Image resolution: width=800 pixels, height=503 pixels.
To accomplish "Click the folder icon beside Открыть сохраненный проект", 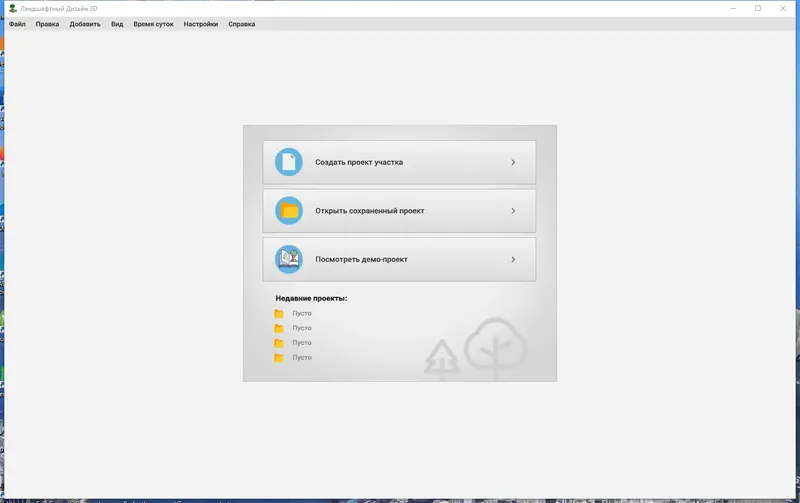I will pos(289,211).
